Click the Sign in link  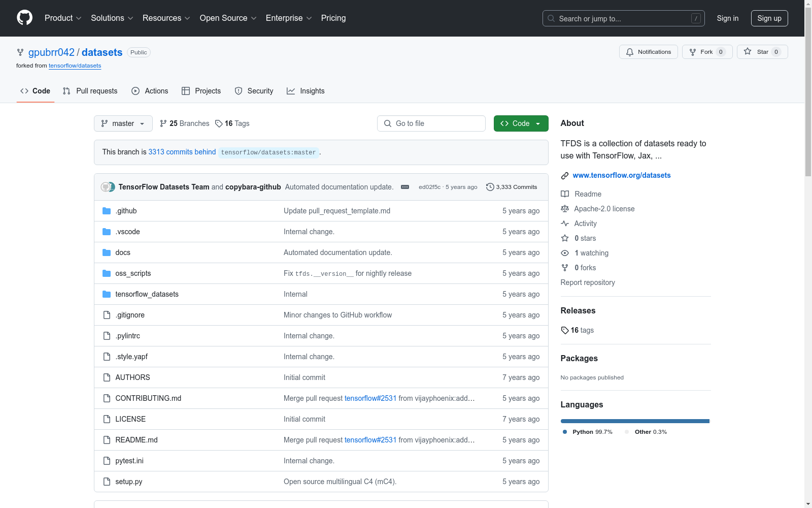[x=728, y=18]
